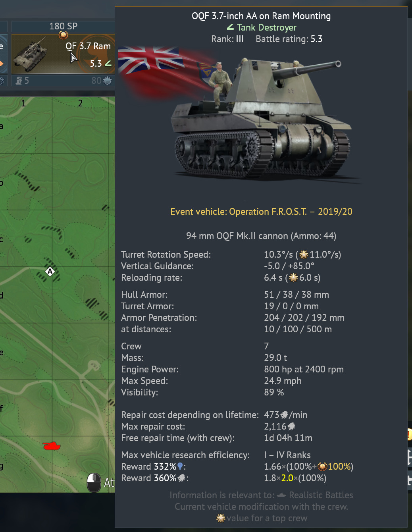Click the red tank marker on the map
Screen dimensions: 412x532
51,446
